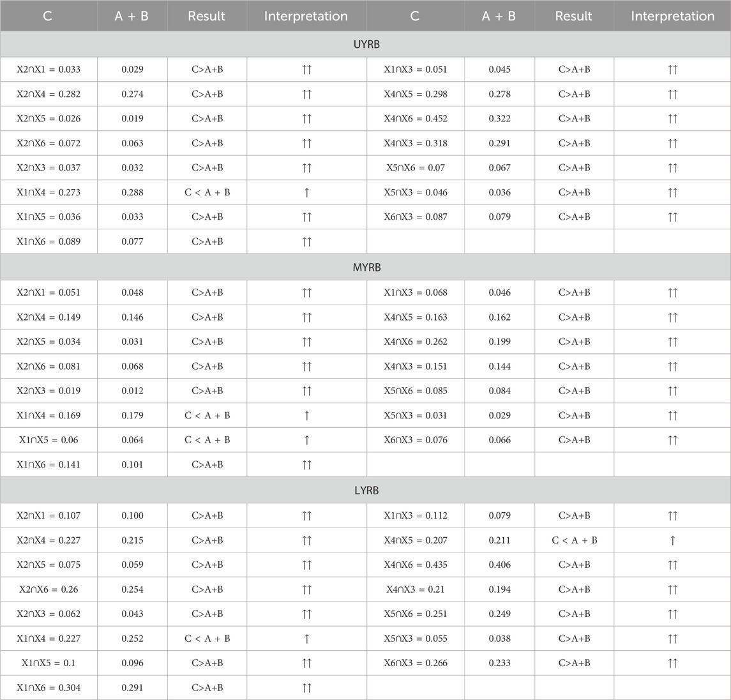Select the cell 'X2∩X1 = 0.033'
The image size is (731, 700).
(49, 70)
